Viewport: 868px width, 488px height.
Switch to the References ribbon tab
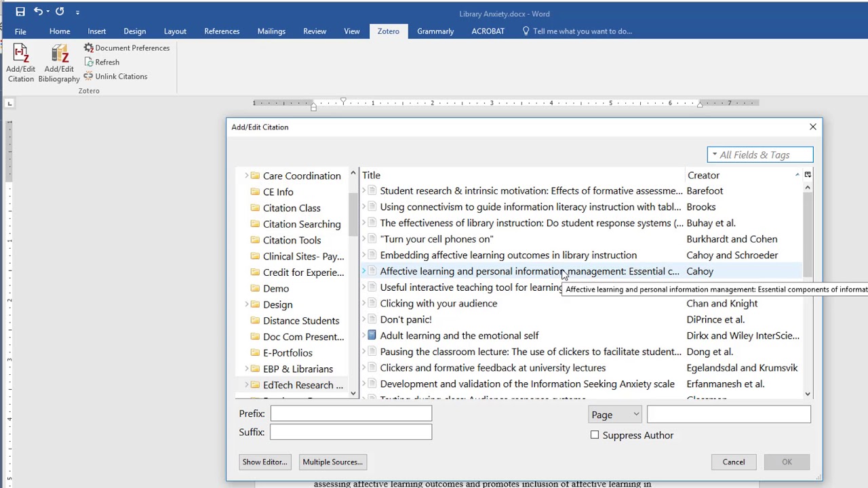(222, 31)
